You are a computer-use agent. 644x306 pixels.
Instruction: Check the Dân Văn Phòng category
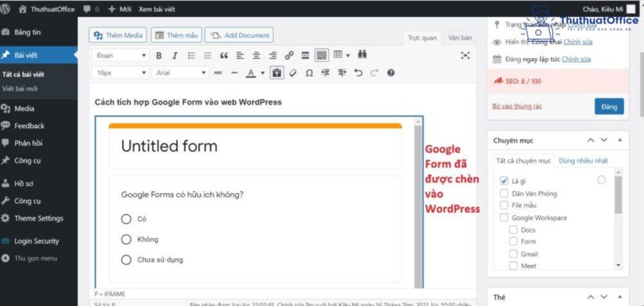point(504,193)
